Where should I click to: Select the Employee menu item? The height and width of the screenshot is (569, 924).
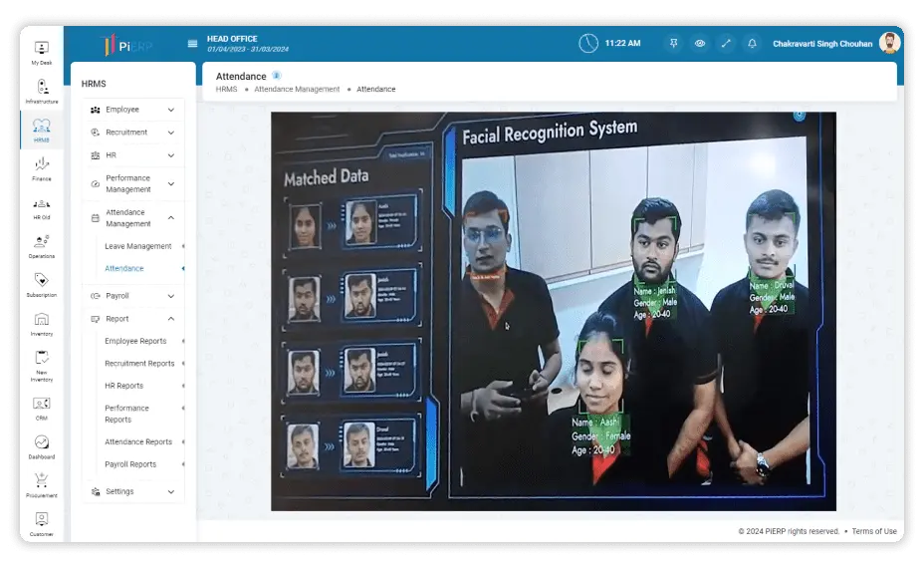133,110
